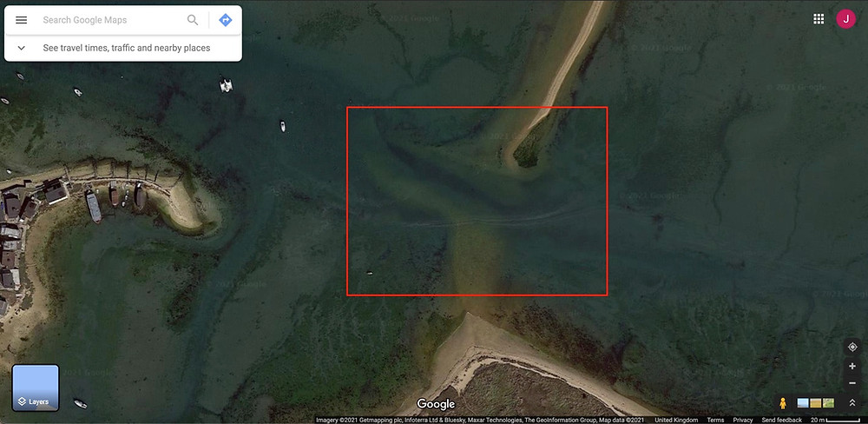Expand imagery strip with double chevron

coord(852,403)
